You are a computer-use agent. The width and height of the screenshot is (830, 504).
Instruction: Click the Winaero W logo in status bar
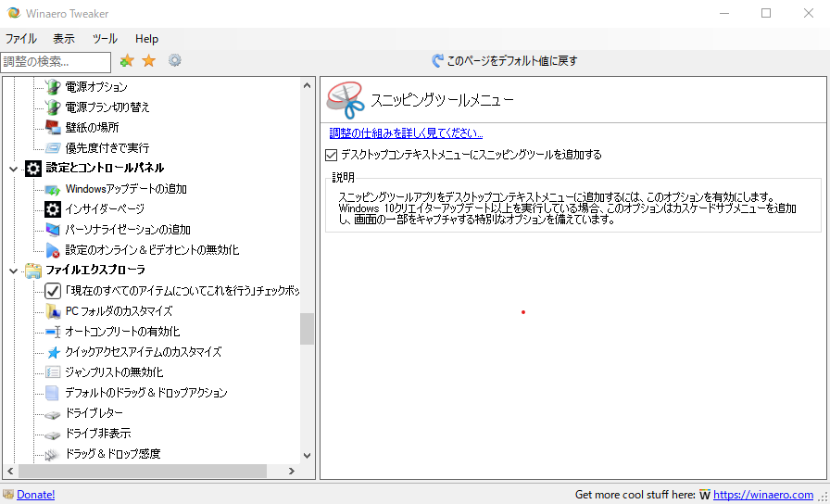tap(705, 495)
